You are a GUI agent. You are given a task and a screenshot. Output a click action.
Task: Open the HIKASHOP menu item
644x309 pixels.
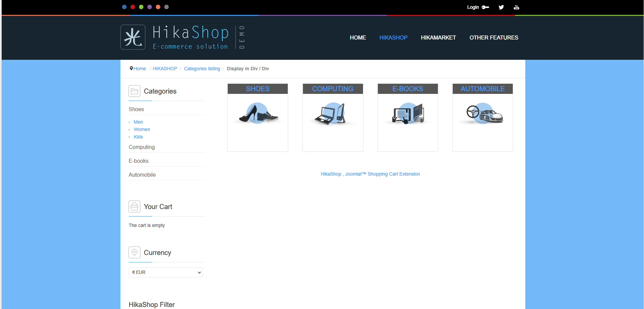[x=393, y=37]
